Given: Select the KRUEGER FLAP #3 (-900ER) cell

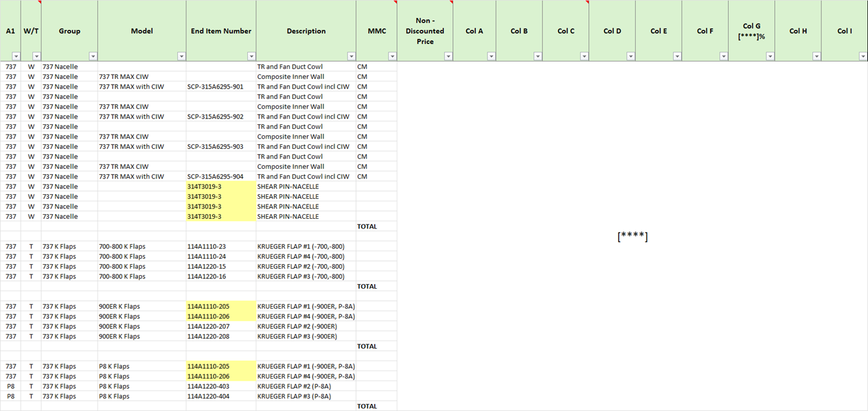Looking at the screenshot, I should click(x=297, y=337).
